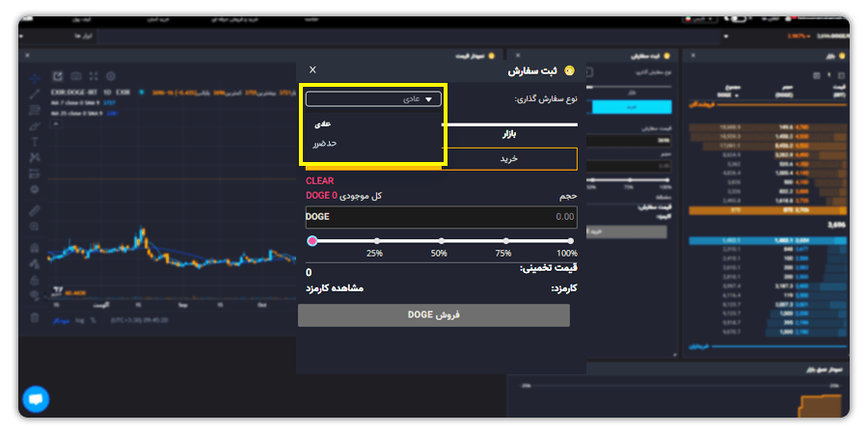Select the brush drawing tool in chart
The height and width of the screenshot is (434, 868).
click(x=35, y=125)
